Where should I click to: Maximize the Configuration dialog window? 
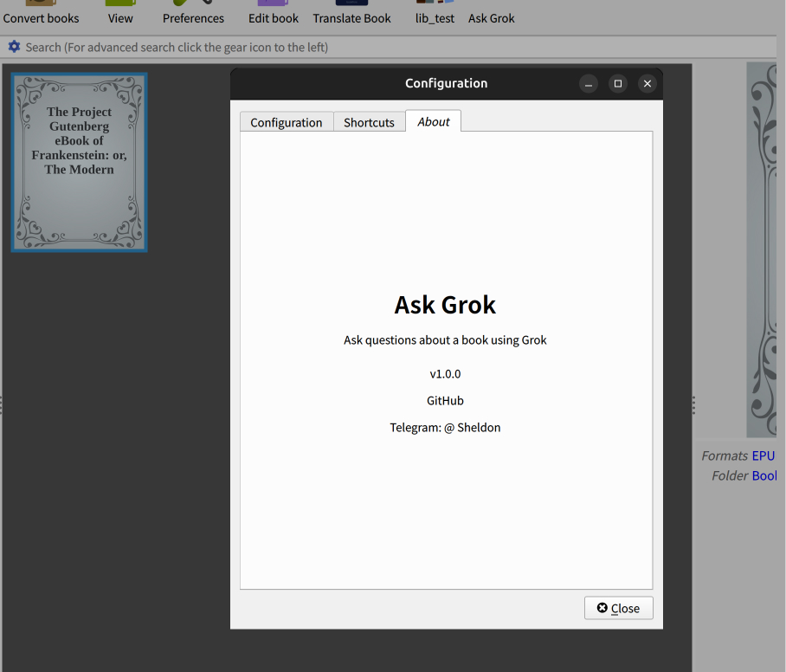pyautogui.click(x=618, y=84)
